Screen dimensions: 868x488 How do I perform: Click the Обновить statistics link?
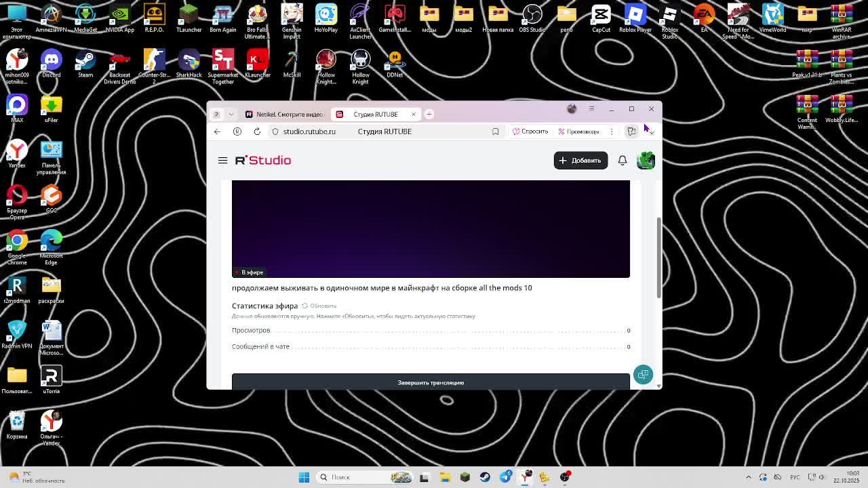[x=319, y=306]
